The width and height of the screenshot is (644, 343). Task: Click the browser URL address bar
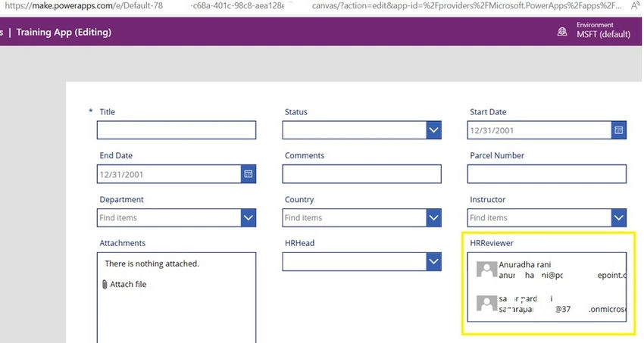[312, 6]
